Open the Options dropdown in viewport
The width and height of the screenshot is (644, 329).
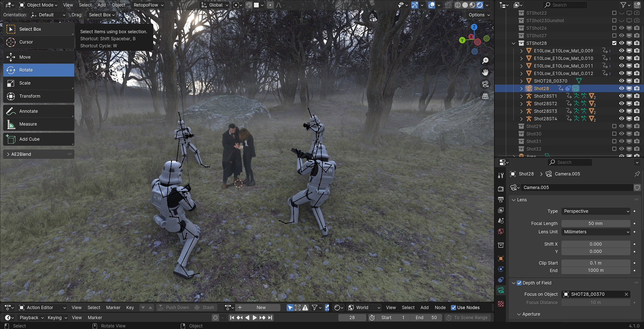point(479,15)
